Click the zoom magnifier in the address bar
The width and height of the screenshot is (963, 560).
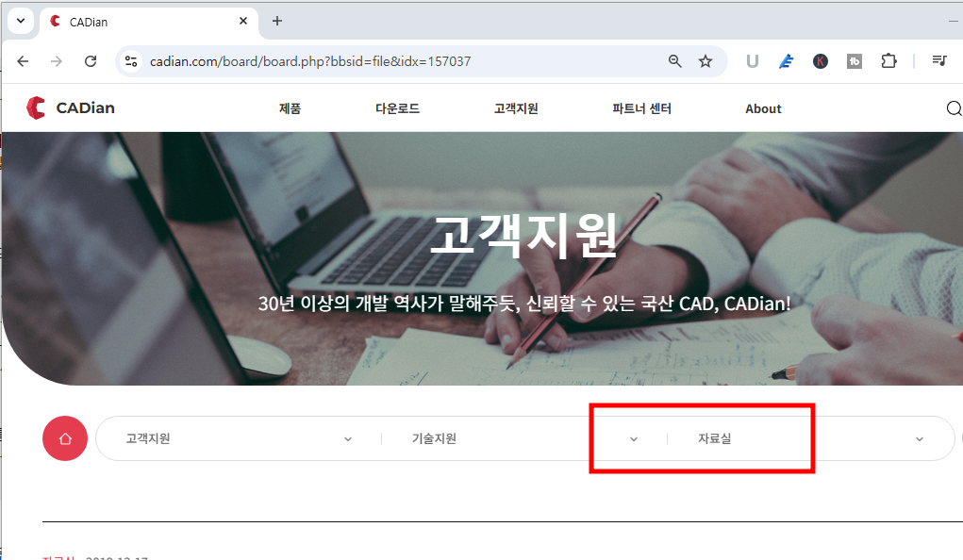pyautogui.click(x=673, y=60)
